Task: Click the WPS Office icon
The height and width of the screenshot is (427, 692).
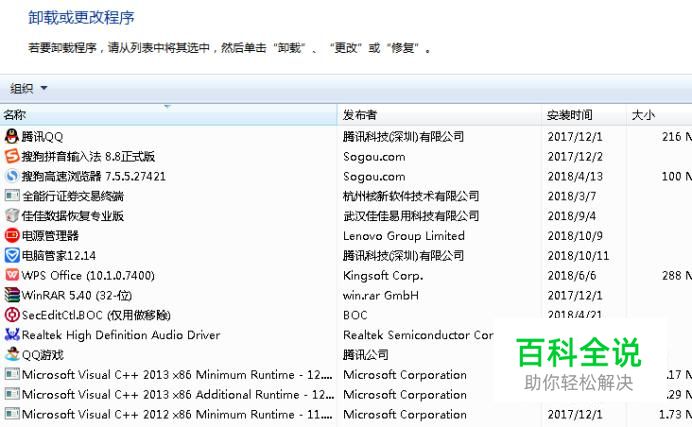Action: (11, 275)
